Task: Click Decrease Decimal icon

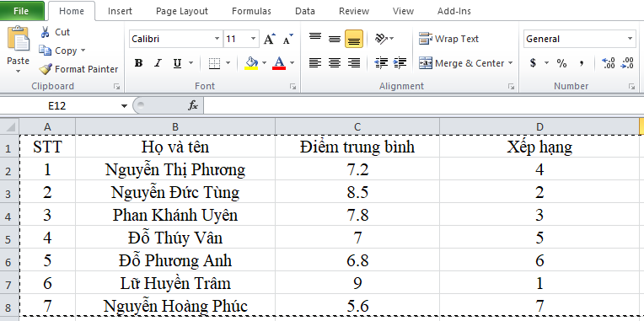Action: (627, 63)
